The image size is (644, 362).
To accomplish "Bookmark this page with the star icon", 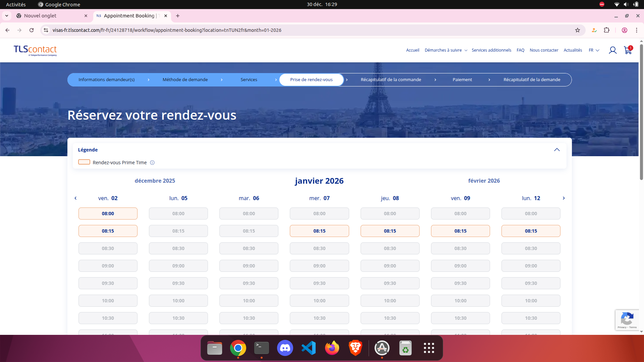I will pyautogui.click(x=578, y=30).
